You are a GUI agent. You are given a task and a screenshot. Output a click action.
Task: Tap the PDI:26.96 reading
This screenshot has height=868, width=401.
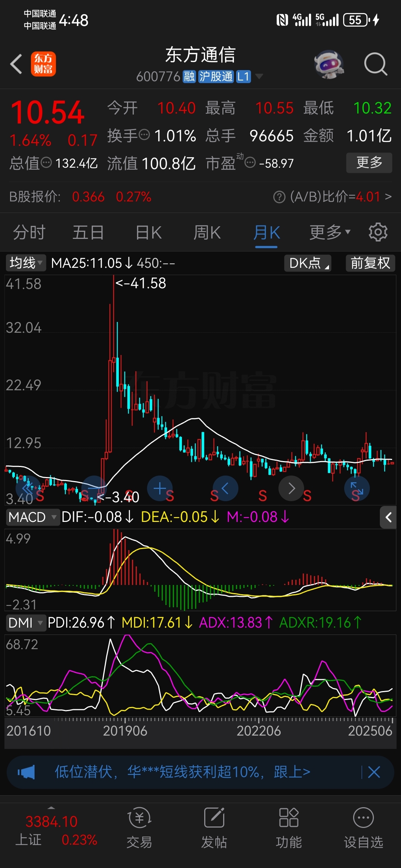(82, 623)
